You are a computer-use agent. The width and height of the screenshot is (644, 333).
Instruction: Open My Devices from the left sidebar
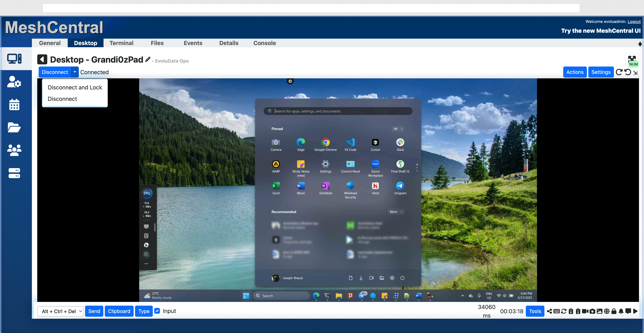tap(14, 59)
